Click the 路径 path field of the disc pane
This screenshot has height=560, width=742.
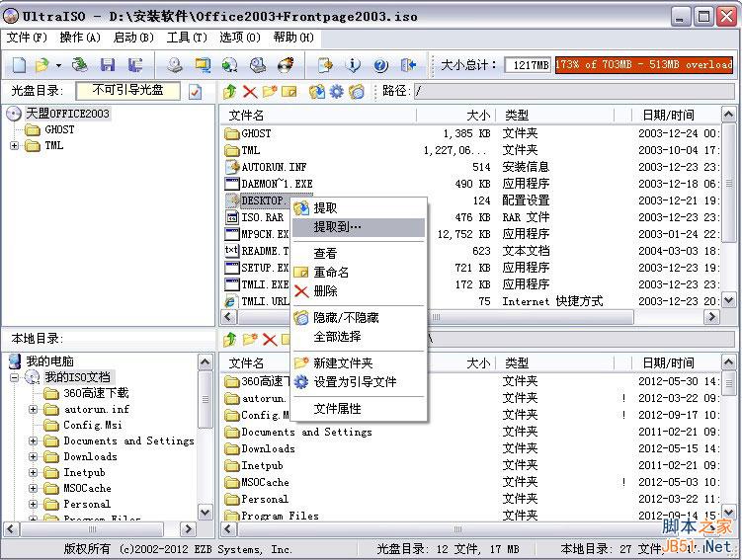click(574, 91)
